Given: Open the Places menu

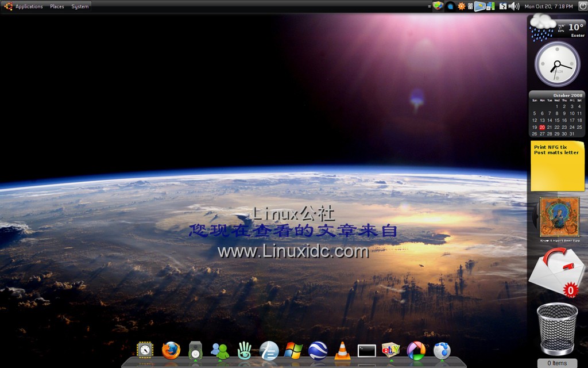Looking at the screenshot, I should tap(57, 6).
